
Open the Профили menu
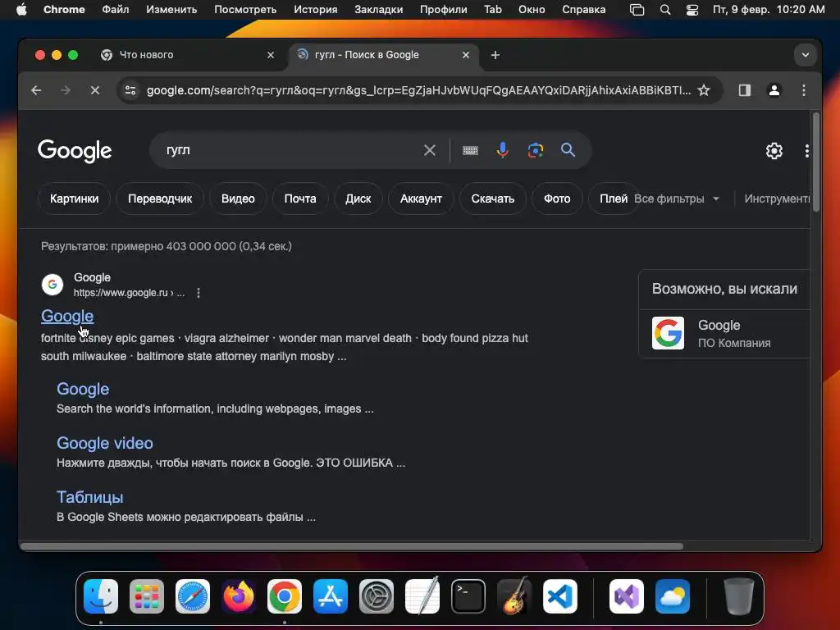[444, 10]
